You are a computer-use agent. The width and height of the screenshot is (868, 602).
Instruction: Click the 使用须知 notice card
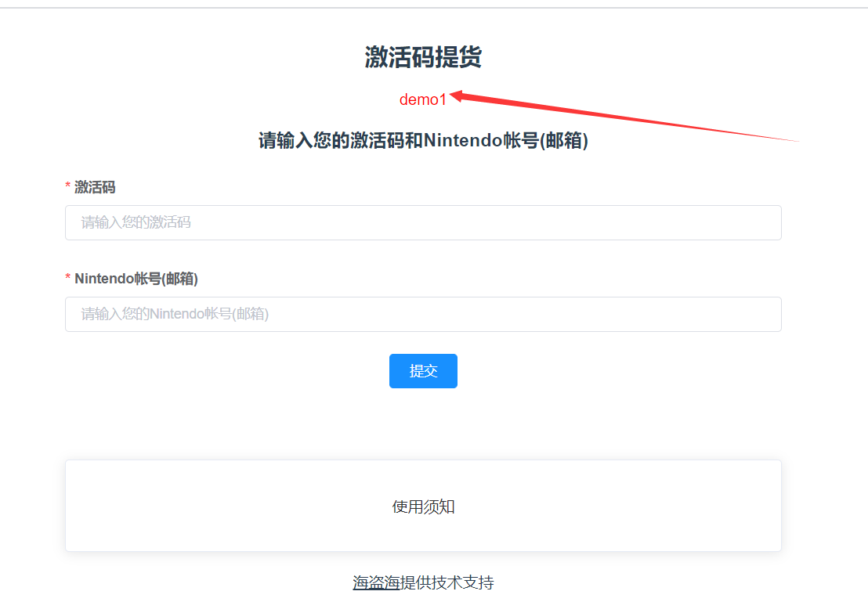(423, 506)
